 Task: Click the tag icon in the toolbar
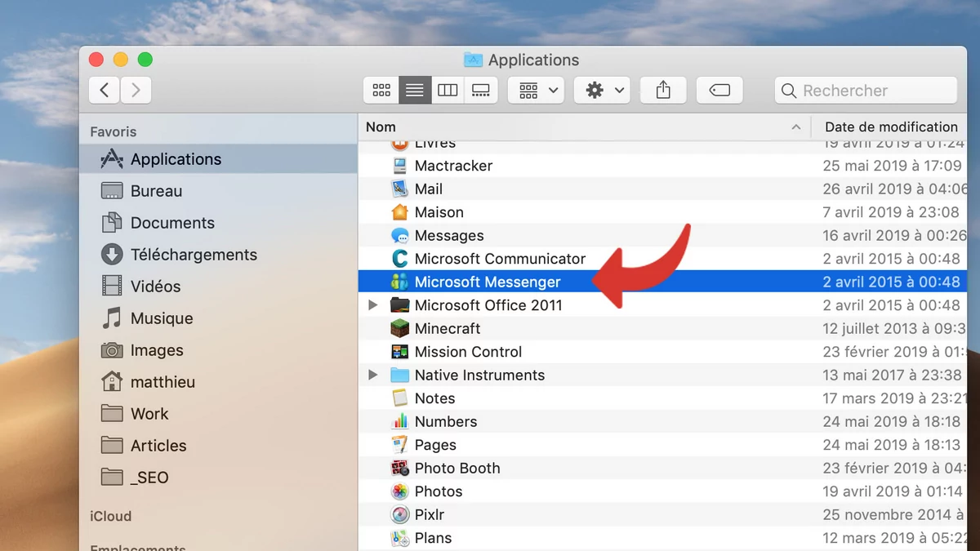719,90
